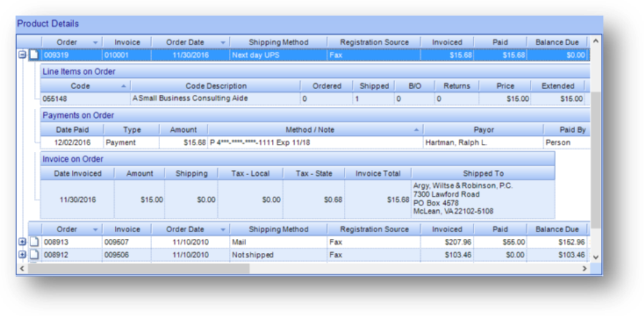Click line item code 055148

tap(85, 99)
